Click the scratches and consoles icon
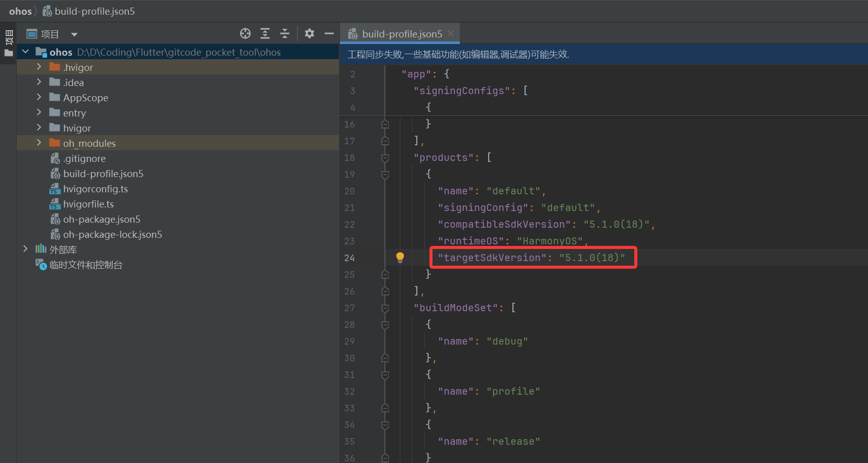Image resolution: width=868 pixels, height=463 pixels. 41,264
